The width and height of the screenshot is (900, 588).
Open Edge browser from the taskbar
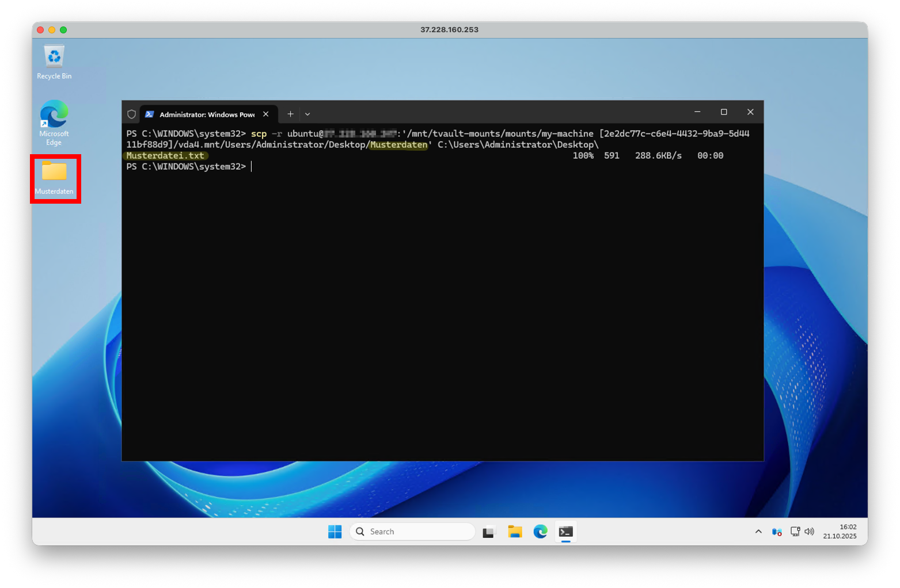(540, 532)
